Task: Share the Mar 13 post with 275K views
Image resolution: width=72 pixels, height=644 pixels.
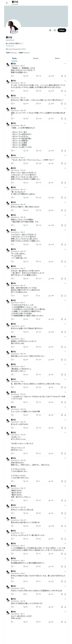Action: point(65,91)
